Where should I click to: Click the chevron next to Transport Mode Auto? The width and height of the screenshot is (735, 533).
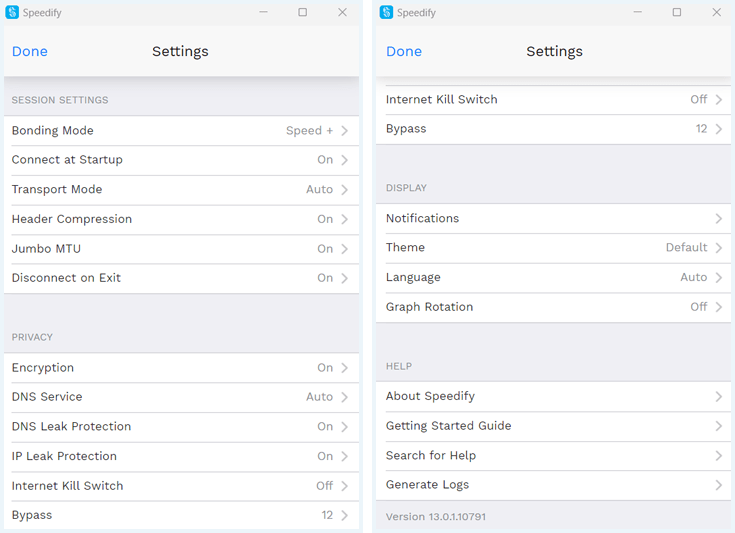345,189
